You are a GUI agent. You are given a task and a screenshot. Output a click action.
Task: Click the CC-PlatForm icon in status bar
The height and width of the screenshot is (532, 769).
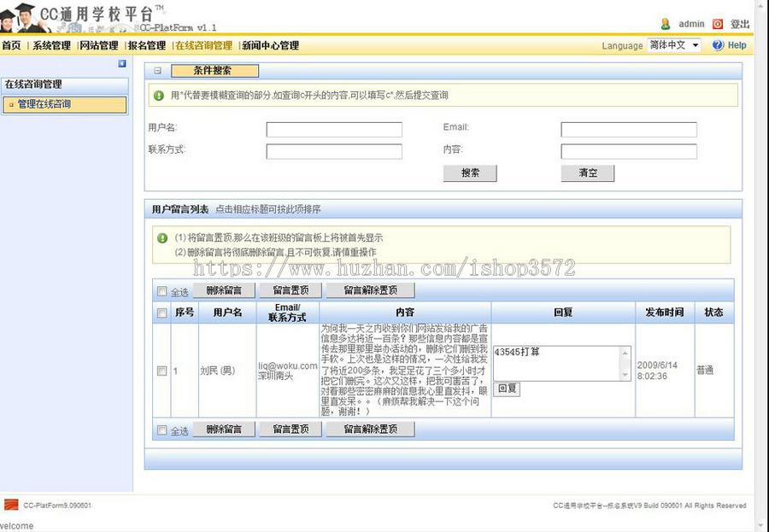click(9, 504)
